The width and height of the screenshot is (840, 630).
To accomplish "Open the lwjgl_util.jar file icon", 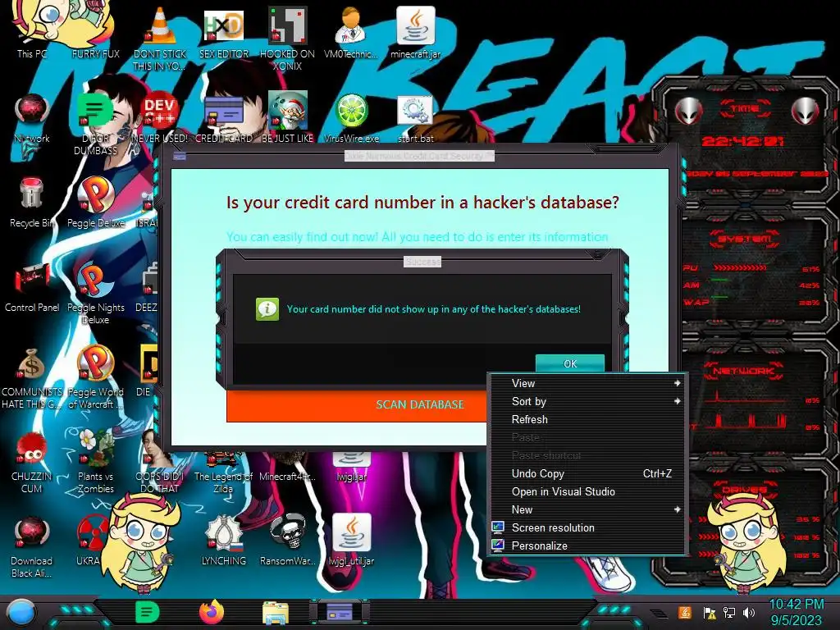I will click(x=351, y=540).
